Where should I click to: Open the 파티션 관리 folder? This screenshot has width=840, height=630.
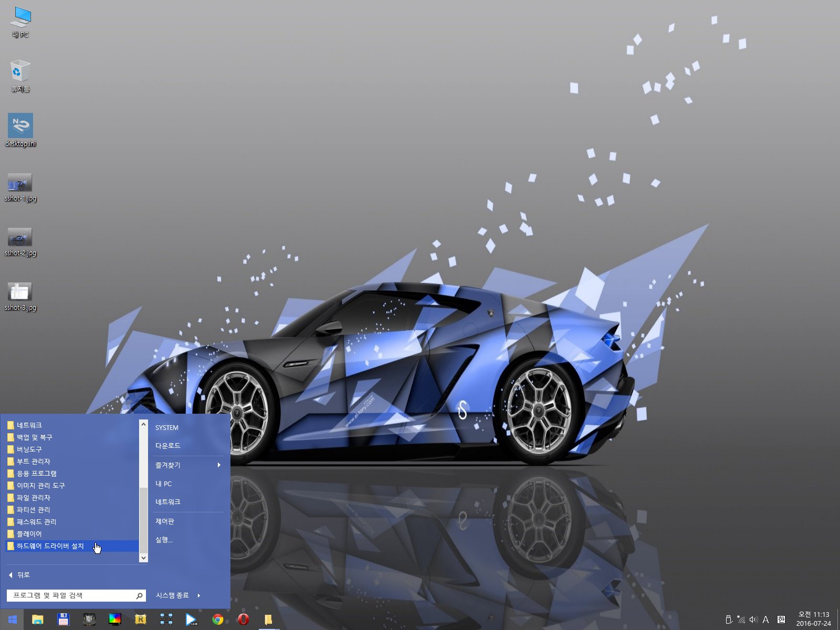72,510
